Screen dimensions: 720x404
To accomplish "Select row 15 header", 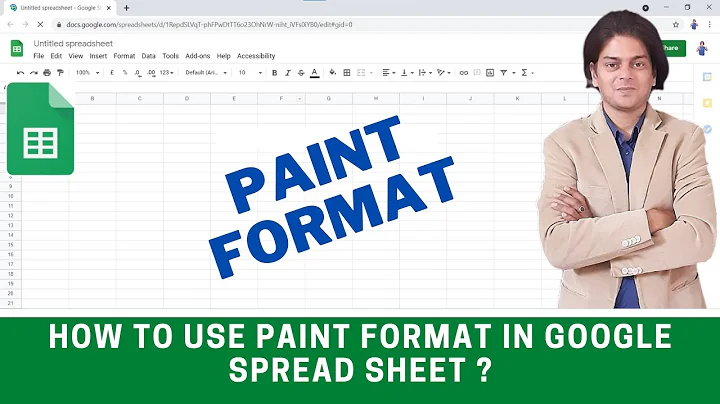I will pos(11,245).
